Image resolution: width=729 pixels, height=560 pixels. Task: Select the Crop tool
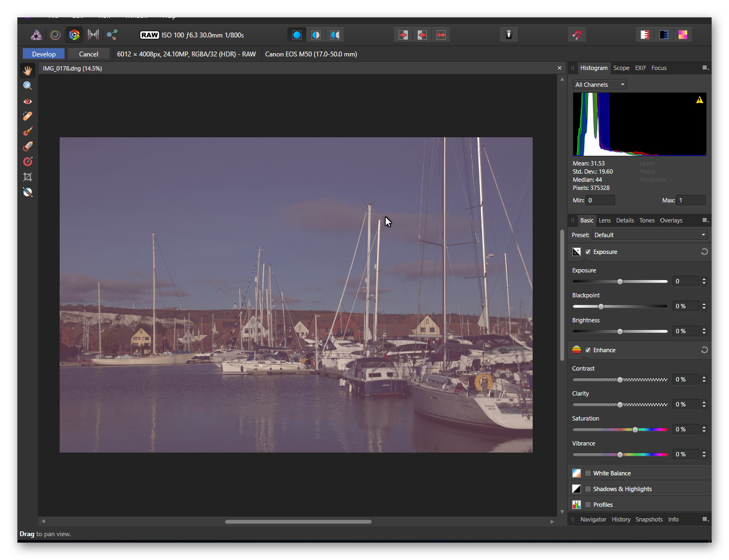point(28,177)
